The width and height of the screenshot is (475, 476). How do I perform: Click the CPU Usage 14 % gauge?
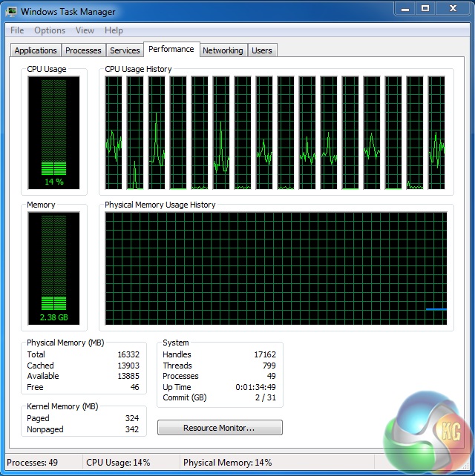pyautogui.click(x=53, y=133)
